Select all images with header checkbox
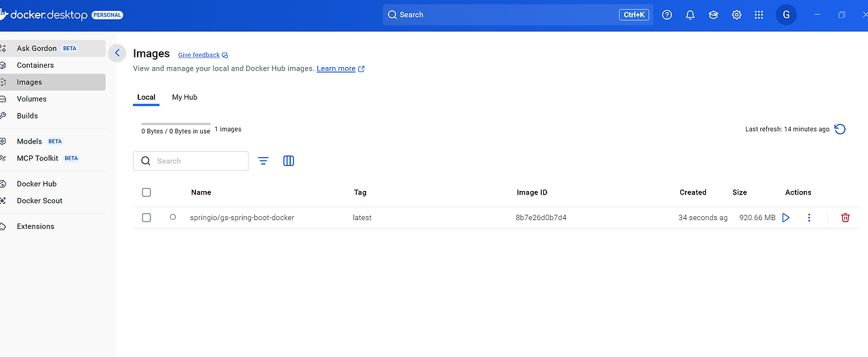 [146, 192]
